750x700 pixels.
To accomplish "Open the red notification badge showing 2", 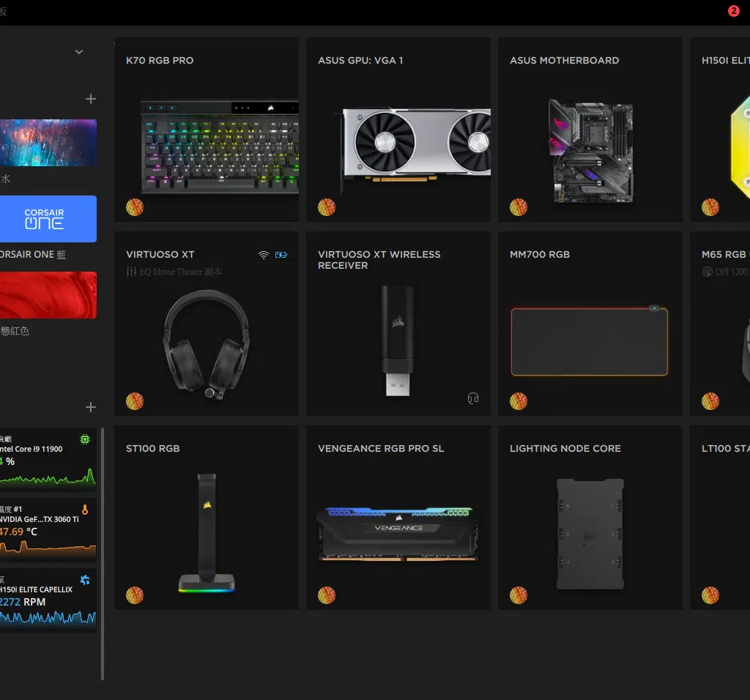I will 734,11.
